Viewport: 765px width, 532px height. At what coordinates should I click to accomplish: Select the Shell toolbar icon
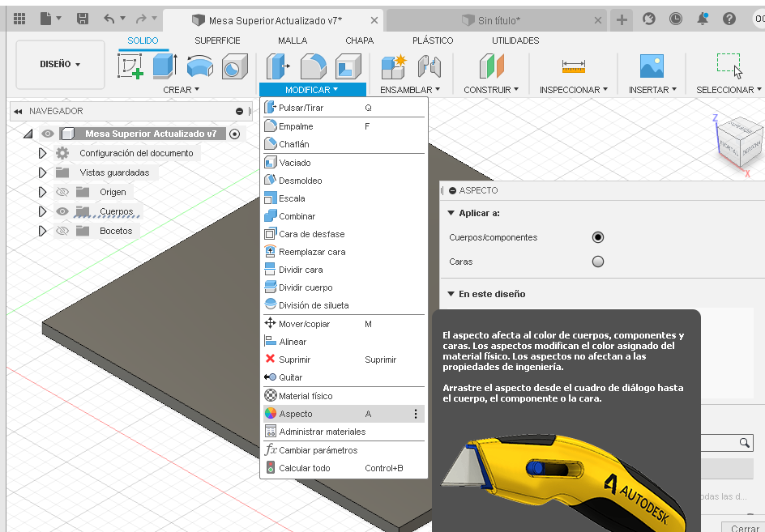(348, 66)
